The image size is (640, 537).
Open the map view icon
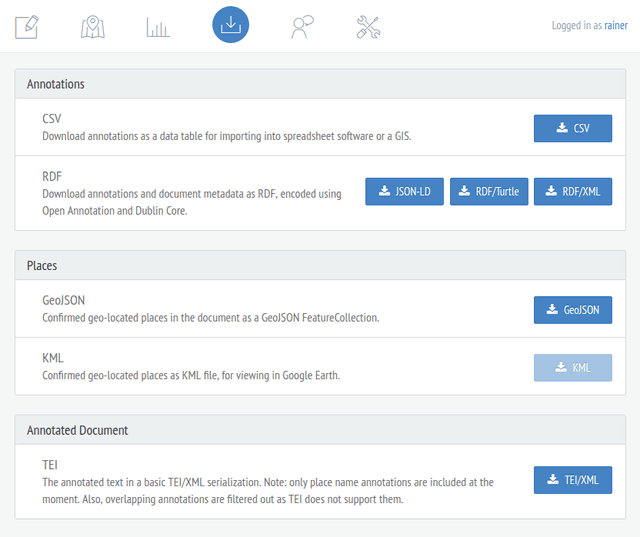[x=93, y=27]
